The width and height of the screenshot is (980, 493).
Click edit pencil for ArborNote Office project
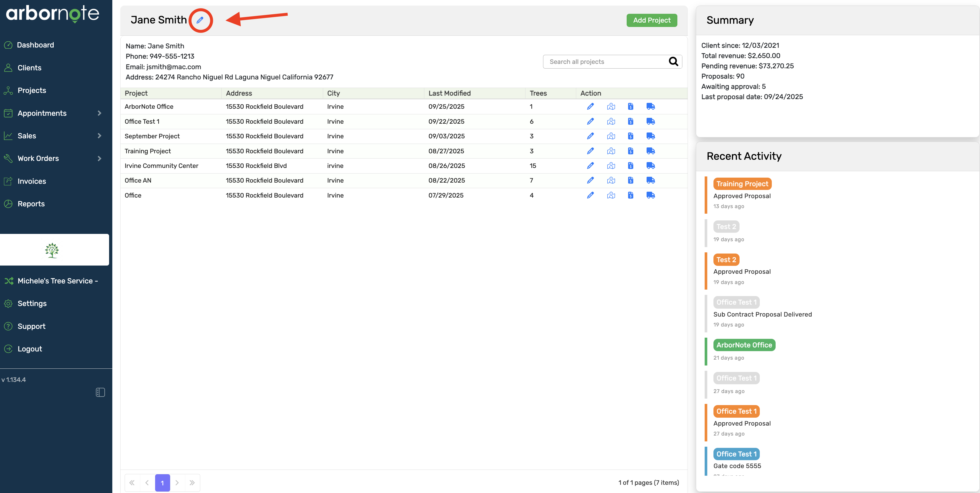click(x=590, y=106)
